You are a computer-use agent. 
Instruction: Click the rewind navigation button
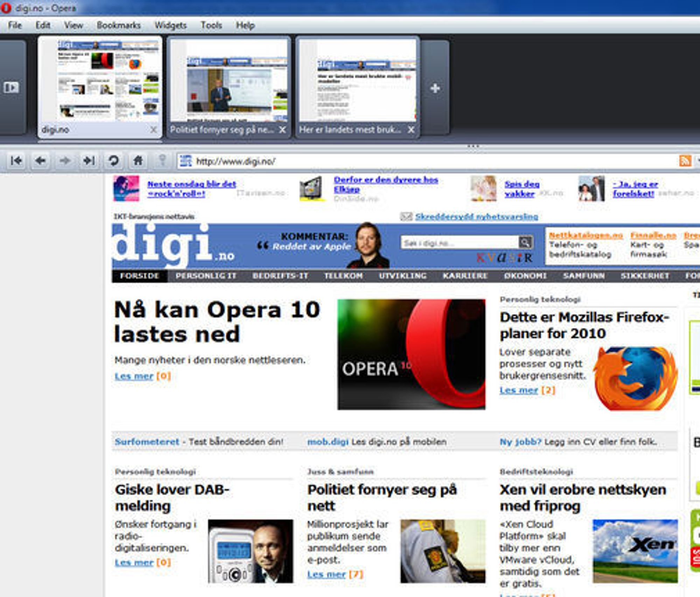pyautogui.click(x=16, y=161)
